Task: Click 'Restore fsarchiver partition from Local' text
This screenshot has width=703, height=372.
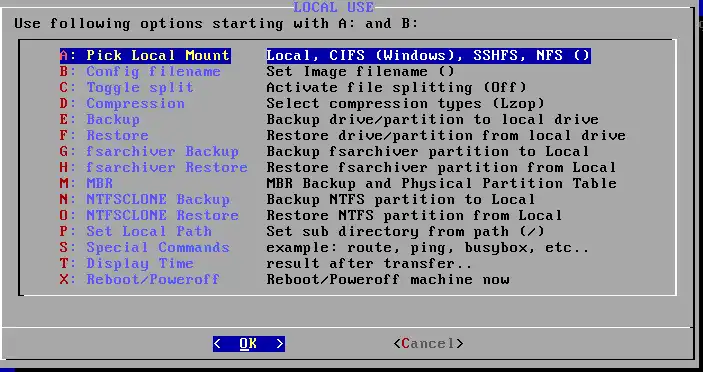Action: 441,168
